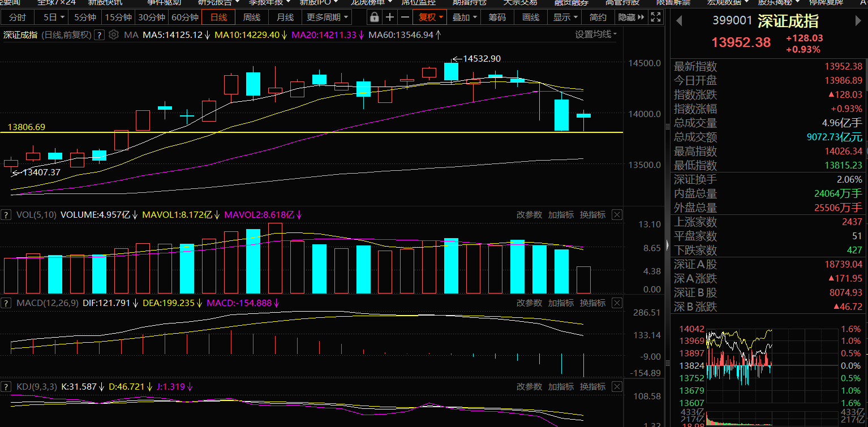Click the 深证A股 value 18739.04

click(844, 264)
